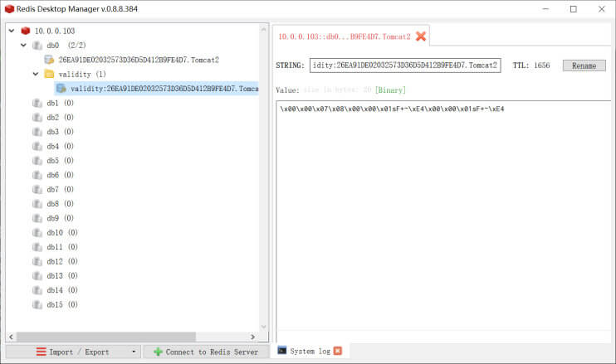Collapse the validity namespace folder
Screen dimensions: 616x364
(36, 74)
